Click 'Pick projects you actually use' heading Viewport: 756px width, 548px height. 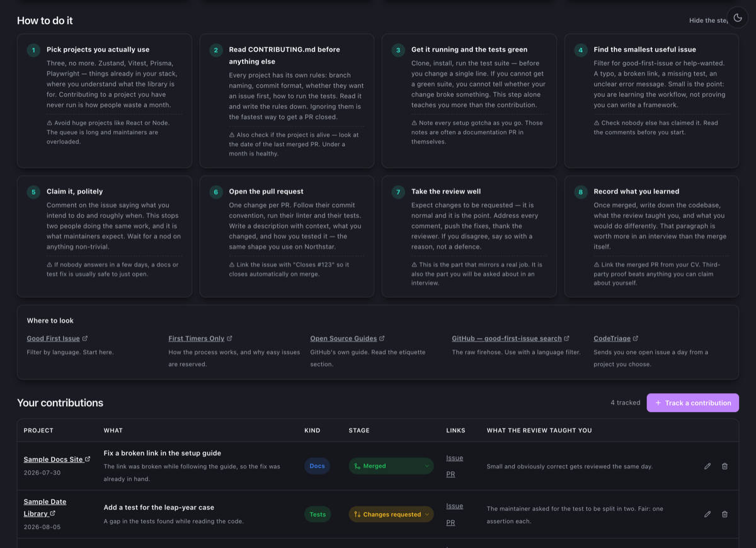pos(98,49)
